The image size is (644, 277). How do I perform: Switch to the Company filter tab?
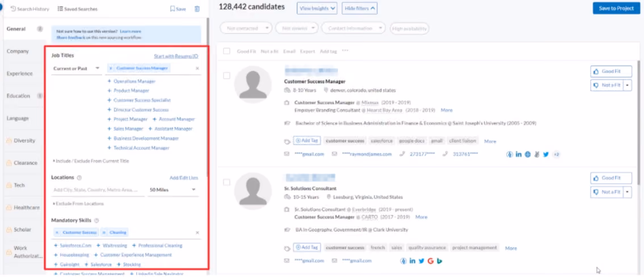23,51
